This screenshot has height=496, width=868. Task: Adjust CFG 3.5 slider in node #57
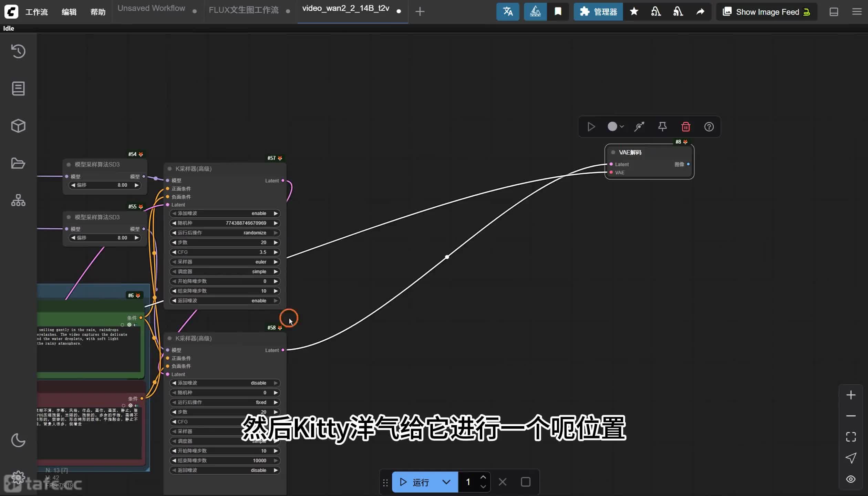225,252
